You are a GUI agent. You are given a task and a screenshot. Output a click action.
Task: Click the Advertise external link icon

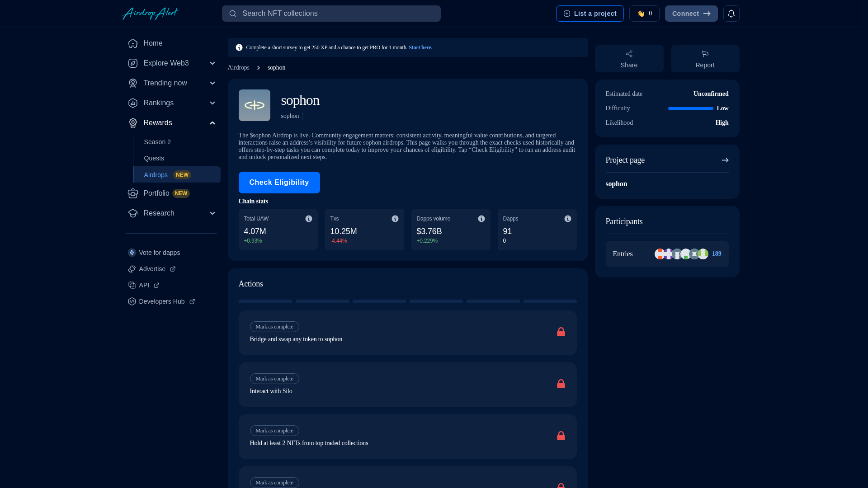pos(173,269)
